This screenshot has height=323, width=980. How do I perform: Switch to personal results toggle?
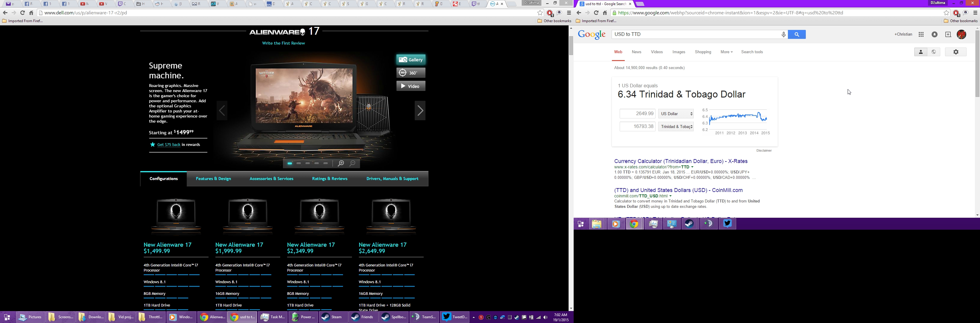click(921, 52)
